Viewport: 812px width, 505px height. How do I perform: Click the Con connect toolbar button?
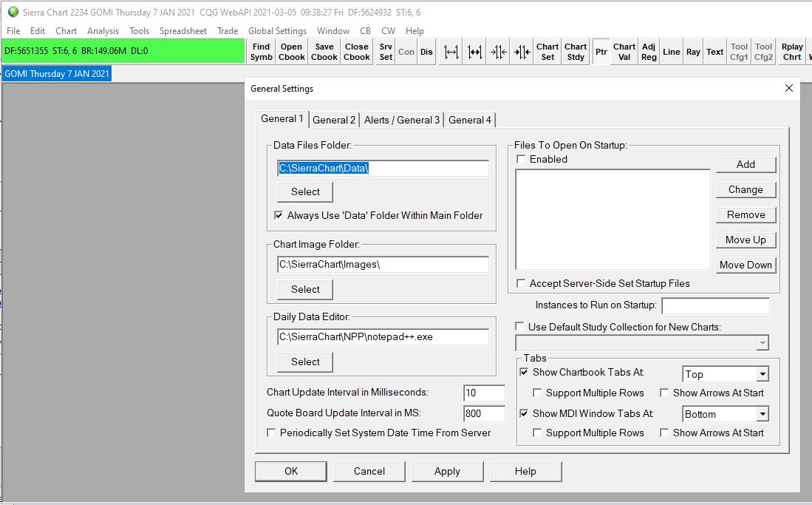click(x=406, y=52)
